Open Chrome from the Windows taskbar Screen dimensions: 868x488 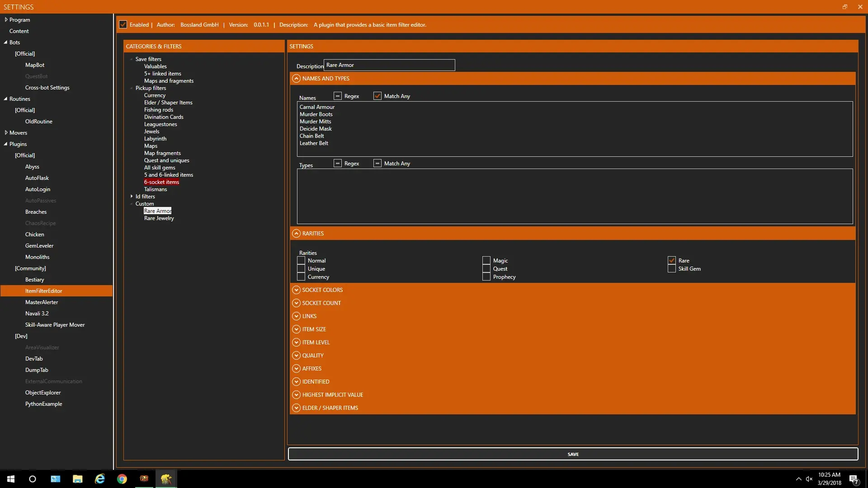coord(122,479)
